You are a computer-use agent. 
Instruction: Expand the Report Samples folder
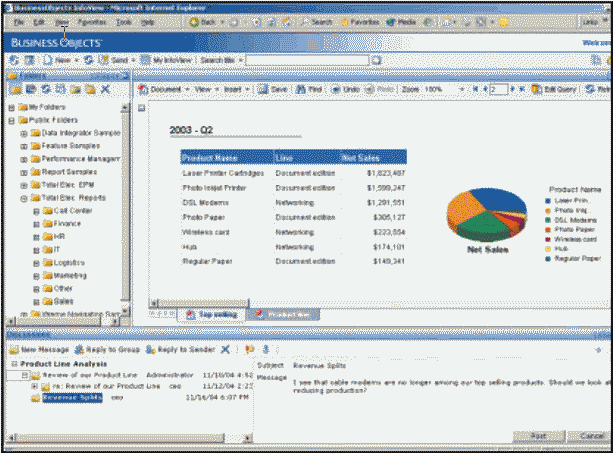[24, 172]
